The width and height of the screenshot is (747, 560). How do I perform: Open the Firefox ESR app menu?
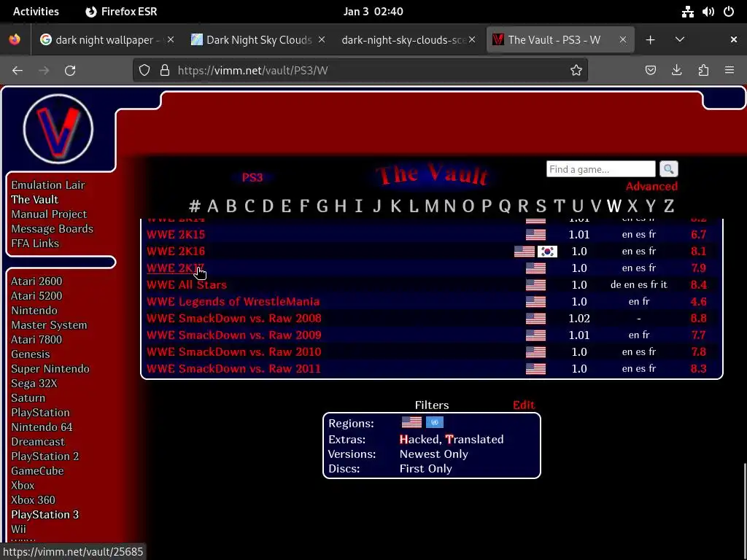coord(121,12)
